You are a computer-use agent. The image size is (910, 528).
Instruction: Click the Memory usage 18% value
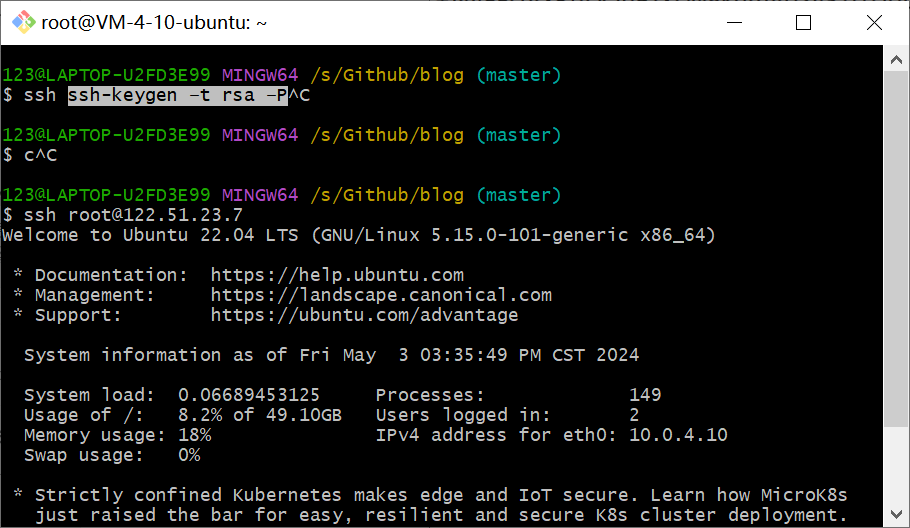(x=194, y=435)
